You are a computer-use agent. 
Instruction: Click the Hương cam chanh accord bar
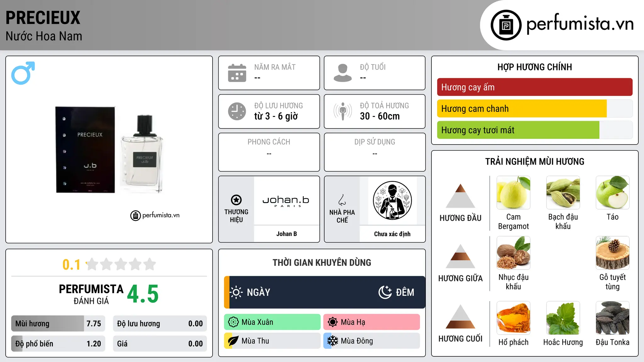535,108
